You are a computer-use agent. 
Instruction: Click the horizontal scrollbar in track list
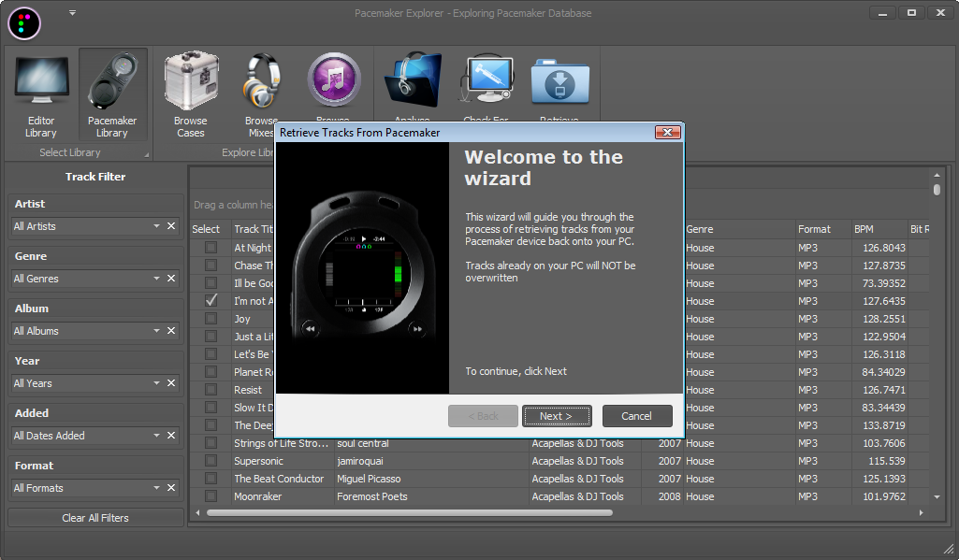point(410,512)
